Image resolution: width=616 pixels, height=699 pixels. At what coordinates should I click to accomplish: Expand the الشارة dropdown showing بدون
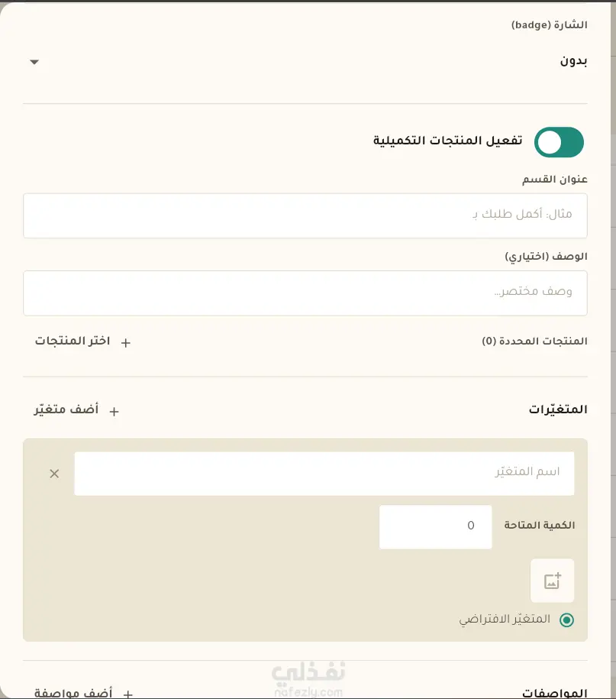tap(305, 62)
